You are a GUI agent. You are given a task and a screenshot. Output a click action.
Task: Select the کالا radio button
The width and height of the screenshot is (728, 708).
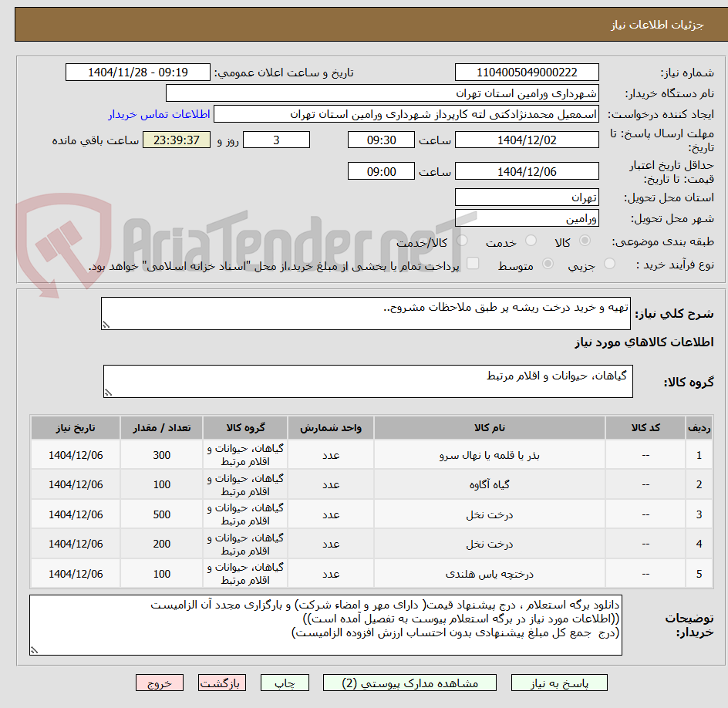(585, 241)
